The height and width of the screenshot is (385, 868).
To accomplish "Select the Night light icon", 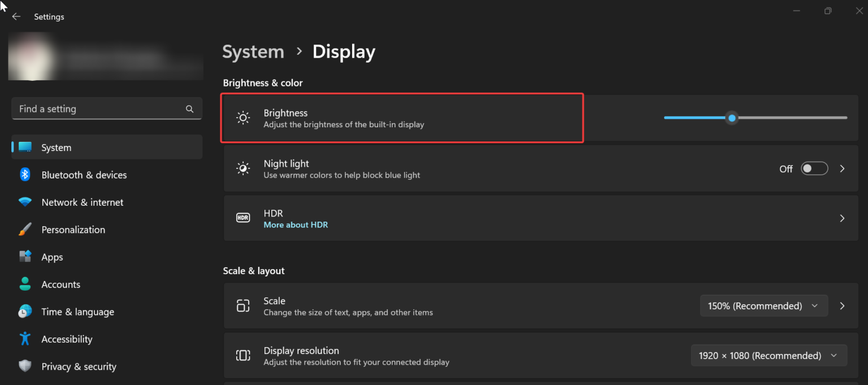I will (243, 168).
